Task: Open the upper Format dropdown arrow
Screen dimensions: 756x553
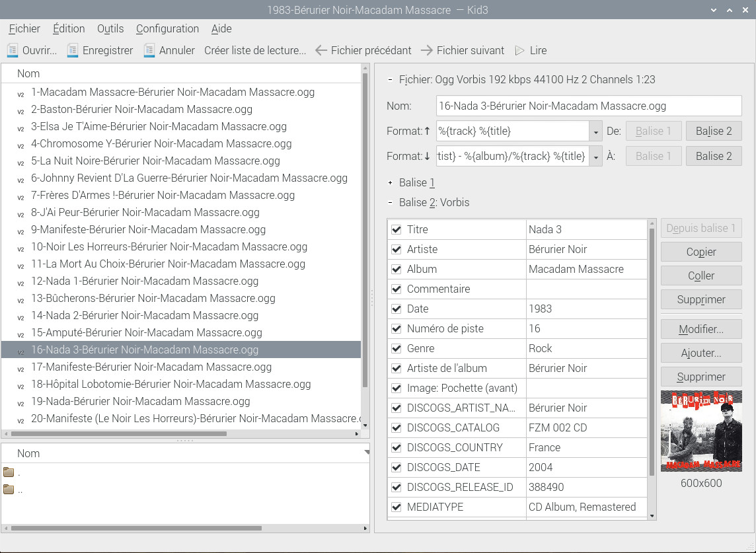Action: pos(595,131)
